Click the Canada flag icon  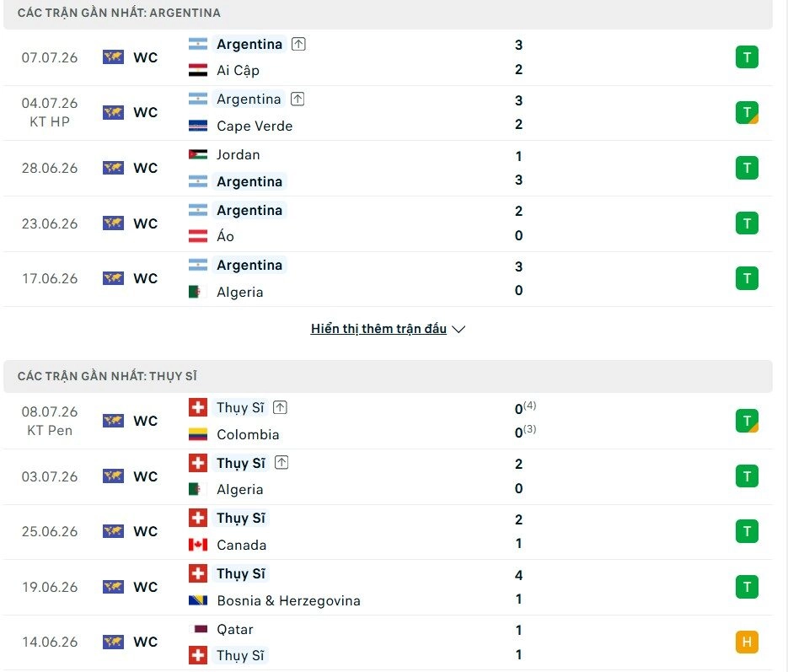tap(198, 545)
